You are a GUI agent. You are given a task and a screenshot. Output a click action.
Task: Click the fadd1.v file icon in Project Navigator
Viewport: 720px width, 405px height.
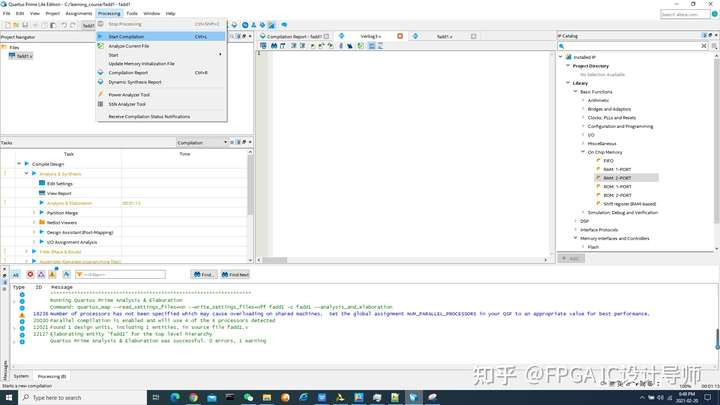tap(12, 56)
